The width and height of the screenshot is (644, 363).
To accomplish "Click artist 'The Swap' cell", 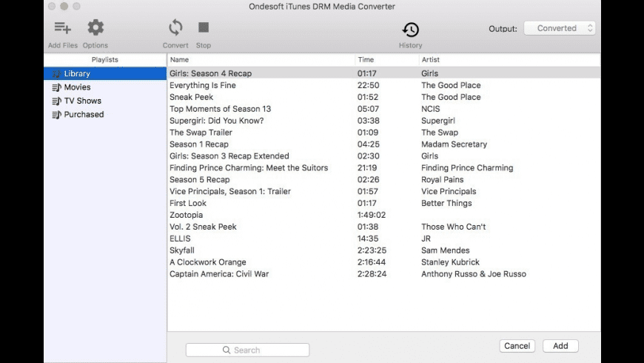I will [440, 133].
